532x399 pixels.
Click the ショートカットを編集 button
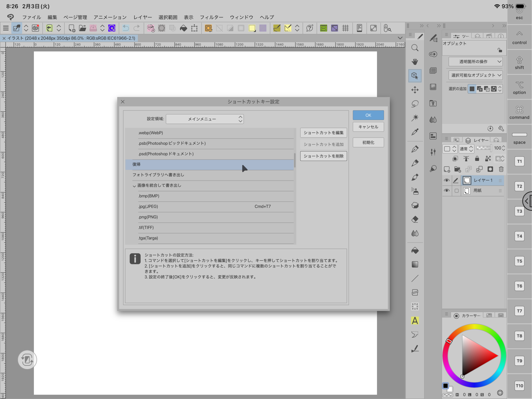click(x=323, y=133)
